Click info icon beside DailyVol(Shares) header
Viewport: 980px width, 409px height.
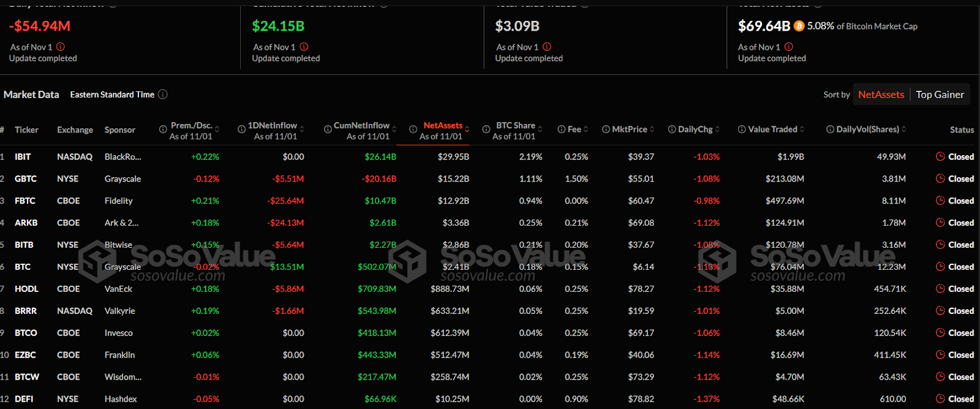(x=830, y=129)
